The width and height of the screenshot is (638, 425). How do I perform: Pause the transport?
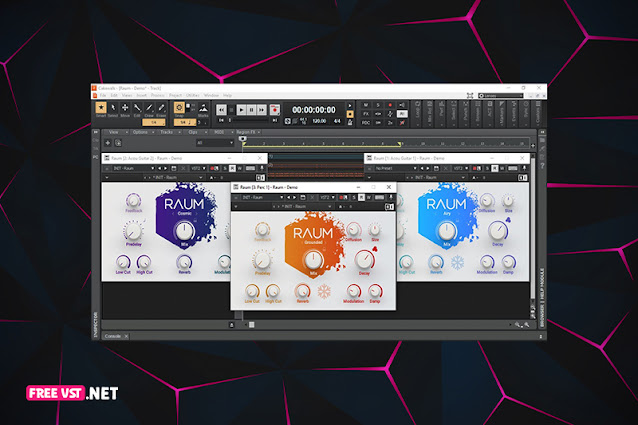[x=251, y=110]
